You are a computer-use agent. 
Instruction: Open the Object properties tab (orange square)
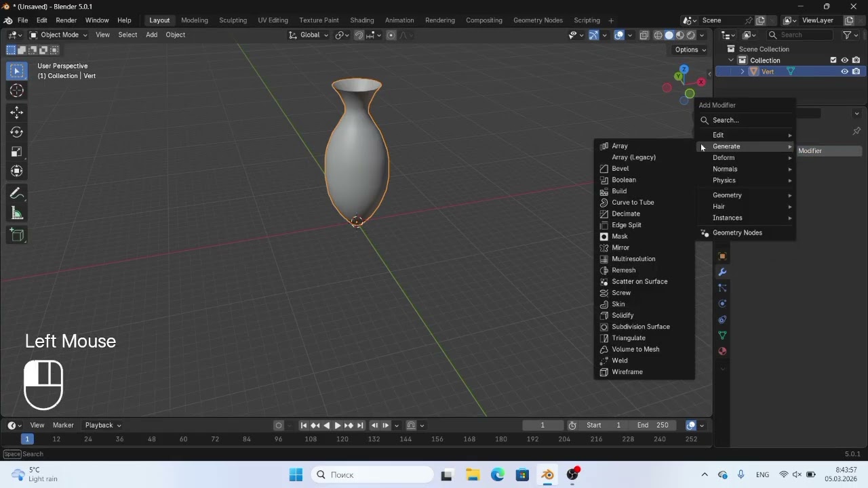pos(722,256)
